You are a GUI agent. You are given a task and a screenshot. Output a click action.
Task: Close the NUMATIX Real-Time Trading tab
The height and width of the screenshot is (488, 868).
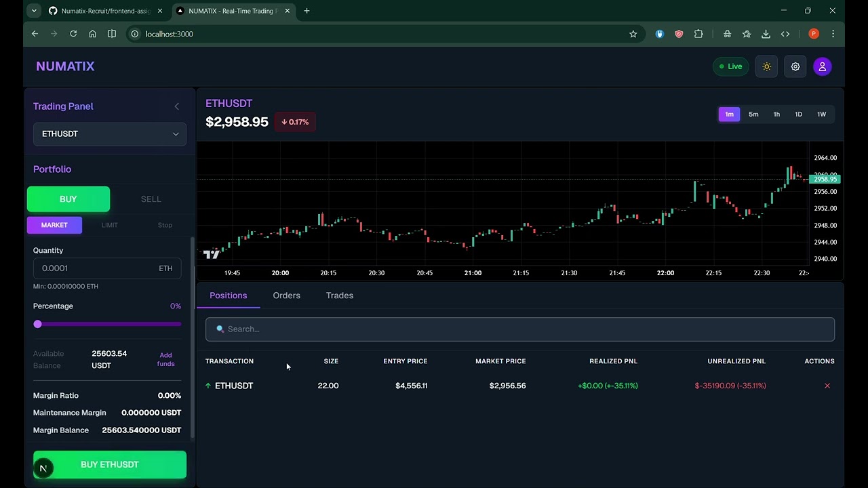pyautogui.click(x=288, y=11)
